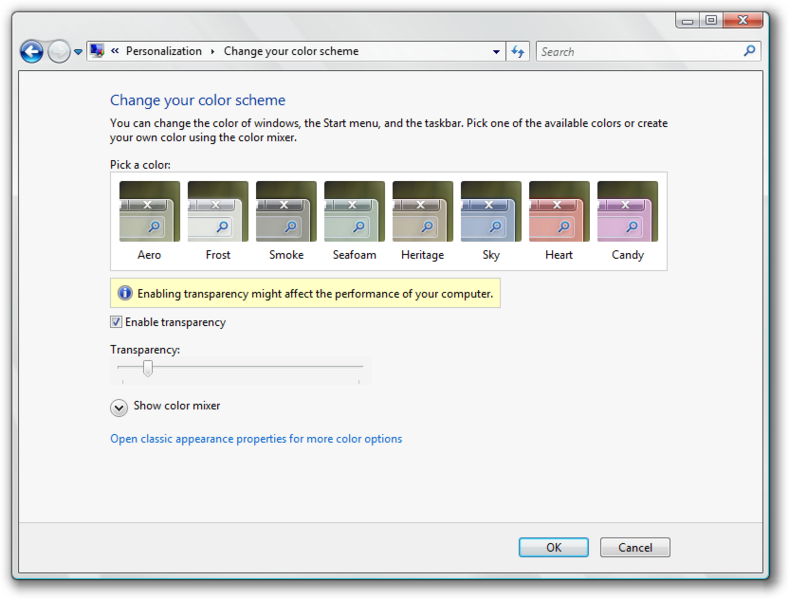Click the magnifier icon in Search box
789x599 pixels.
[x=749, y=51]
